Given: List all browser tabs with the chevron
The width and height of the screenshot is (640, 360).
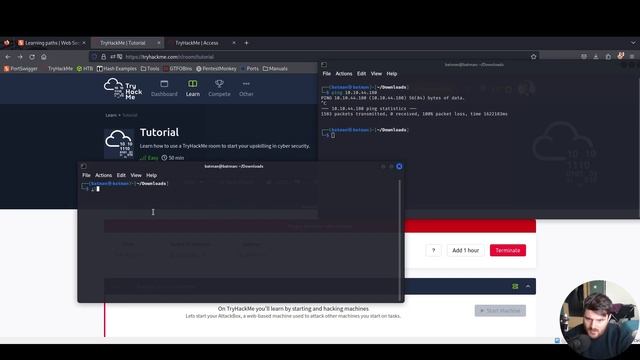Looking at the screenshot, I should tap(633, 43).
